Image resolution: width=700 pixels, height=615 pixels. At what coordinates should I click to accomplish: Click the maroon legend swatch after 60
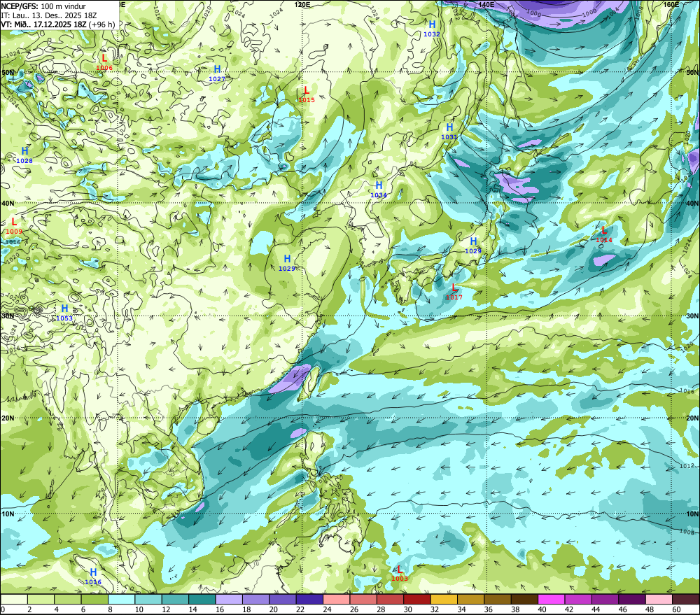click(685, 599)
